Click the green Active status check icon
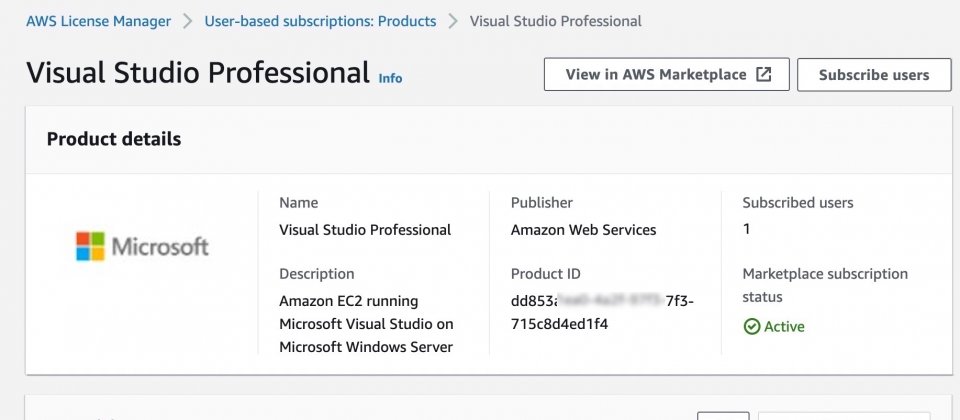The height and width of the screenshot is (420, 960). point(751,326)
